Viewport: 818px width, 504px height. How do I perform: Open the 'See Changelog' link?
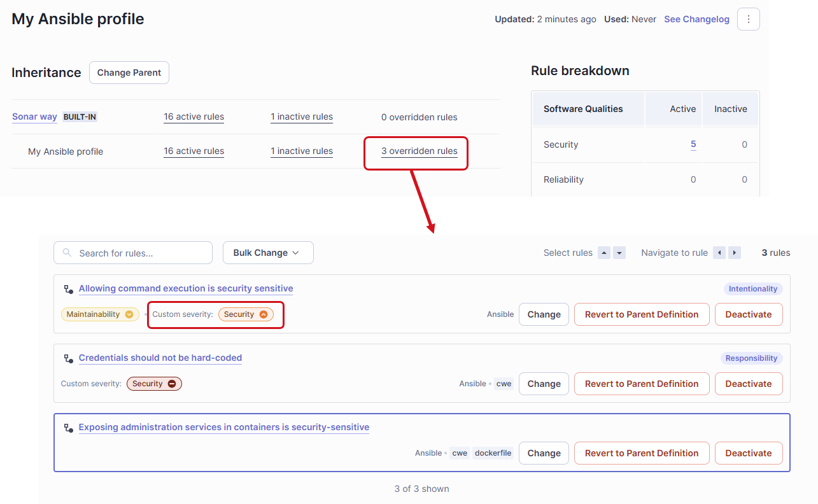[696, 19]
